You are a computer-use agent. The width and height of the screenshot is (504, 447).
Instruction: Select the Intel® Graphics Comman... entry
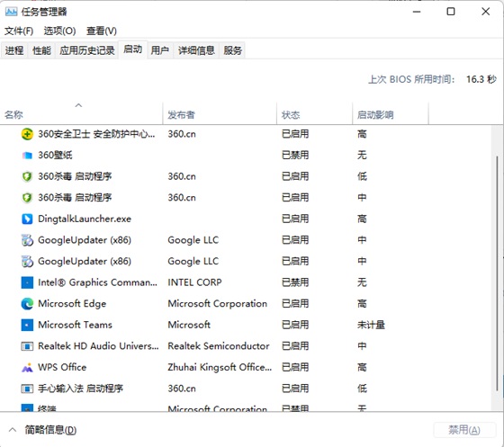click(98, 282)
